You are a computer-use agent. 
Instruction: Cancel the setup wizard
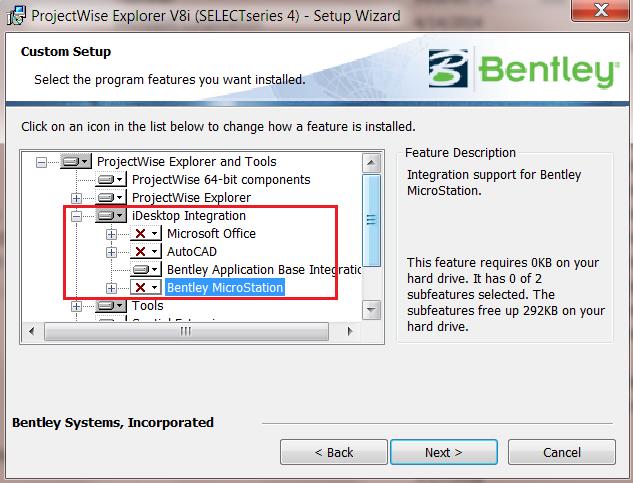pyautogui.click(x=562, y=452)
